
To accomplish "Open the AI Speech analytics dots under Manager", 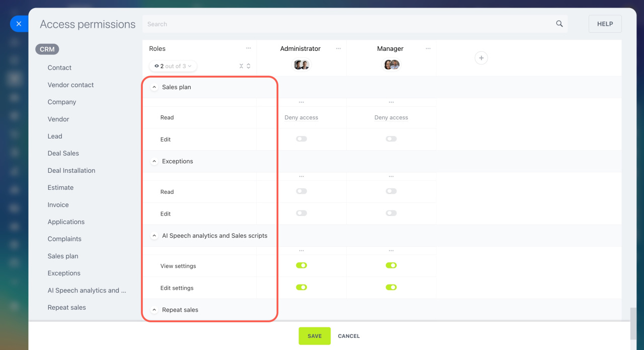I will [x=391, y=251].
